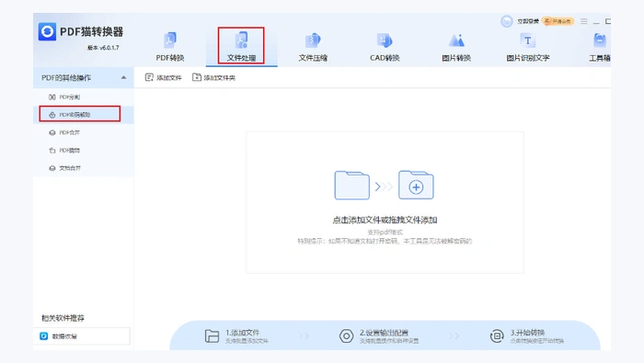The height and width of the screenshot is (363, 644).
Task: Go to the 图片转换 tab
Action: [456, 47]
